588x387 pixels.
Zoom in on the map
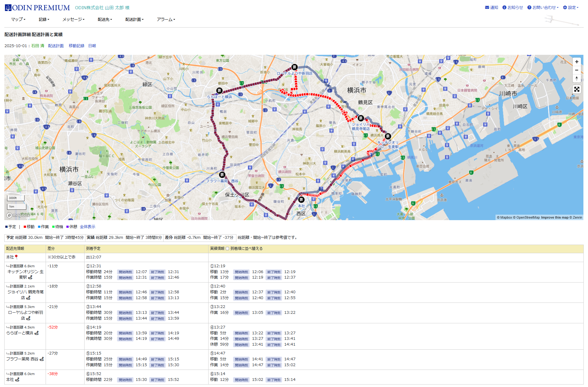coord(576,62)
